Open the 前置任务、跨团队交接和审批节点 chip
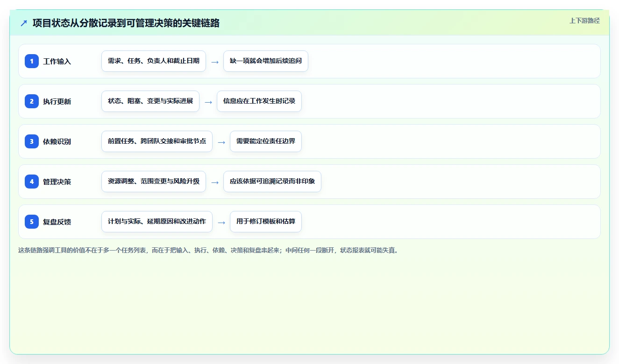Viewport: 619px width, 364px height. [x=157, y=141]
